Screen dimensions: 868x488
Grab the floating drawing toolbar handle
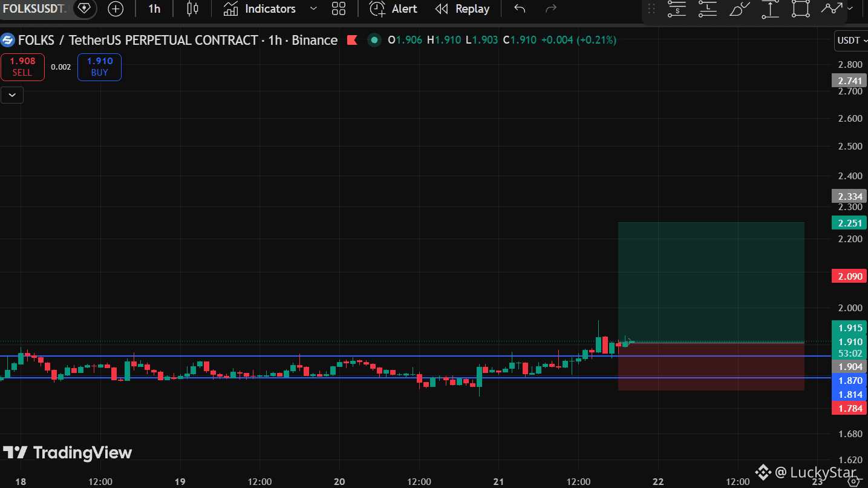coord(651,8)
